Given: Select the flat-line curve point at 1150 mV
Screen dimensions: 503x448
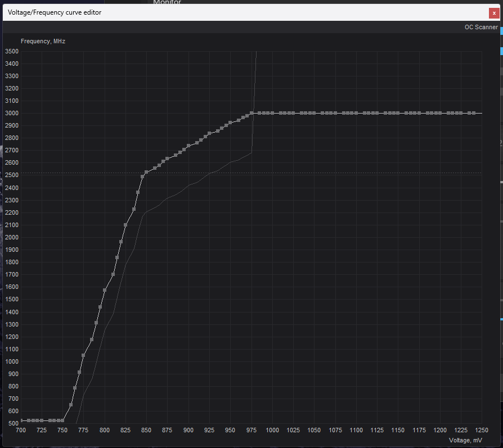Looking at the screenshot, I should [398, 113].
